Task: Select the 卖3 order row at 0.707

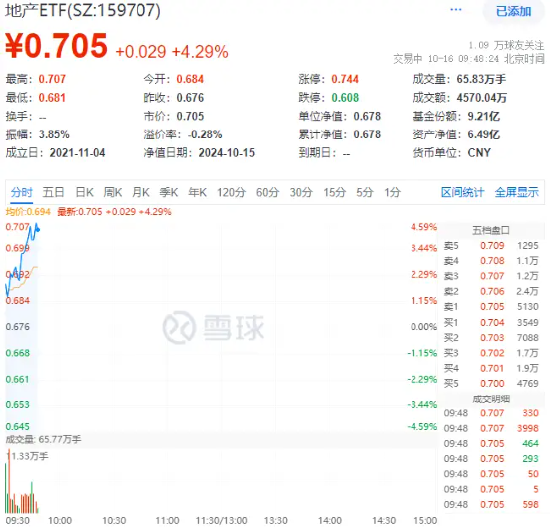Action: pos(491,276)
